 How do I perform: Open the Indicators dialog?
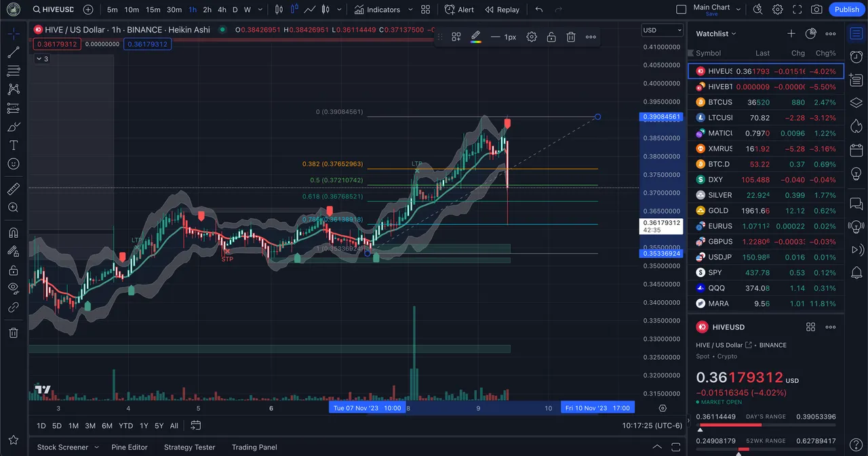pos(377,9)
